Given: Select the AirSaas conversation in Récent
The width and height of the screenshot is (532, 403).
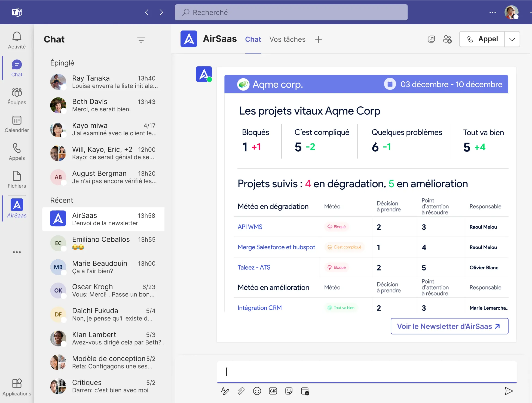Looking at the screenshot, I should (x=103, y=219).
